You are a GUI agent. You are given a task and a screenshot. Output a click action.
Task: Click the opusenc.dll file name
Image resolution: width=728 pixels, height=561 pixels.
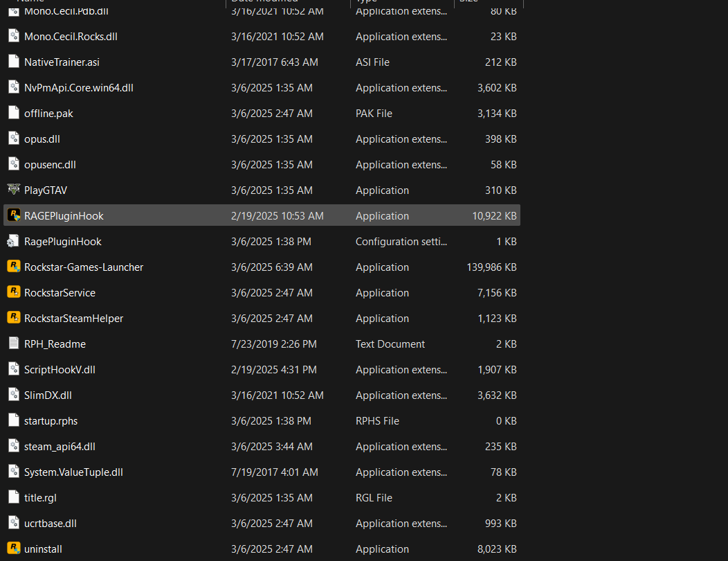[50, 165]
